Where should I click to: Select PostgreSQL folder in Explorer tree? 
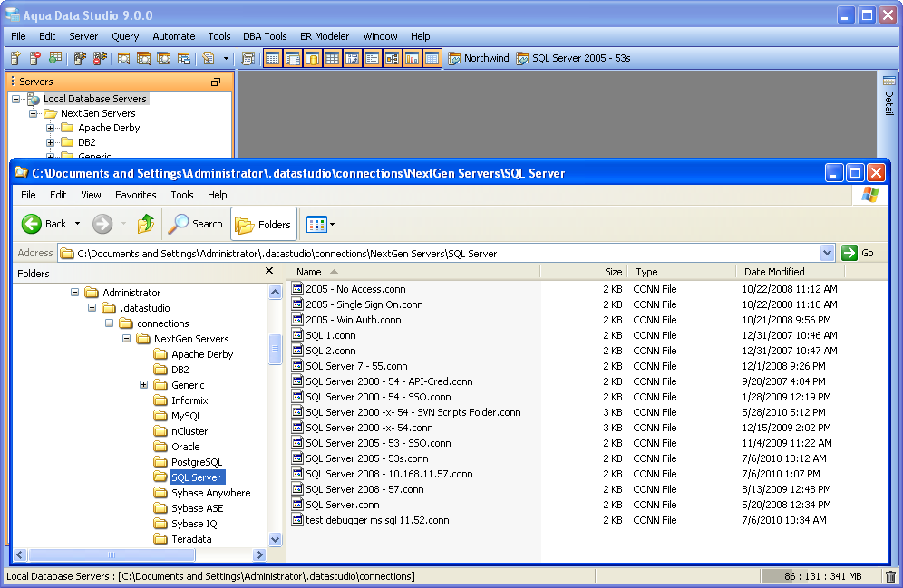tap(197, 462)
